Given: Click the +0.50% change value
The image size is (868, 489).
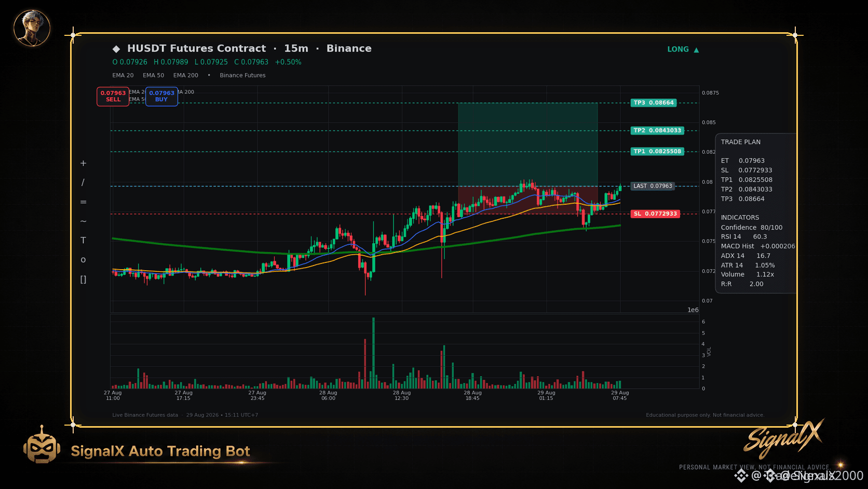Looking at the screenshot, I should (288, 62).
